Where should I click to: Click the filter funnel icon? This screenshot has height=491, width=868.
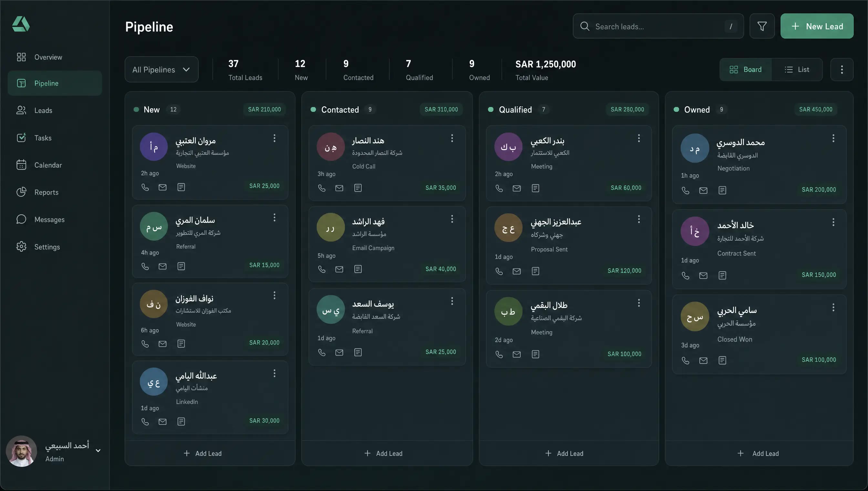[x=762, y=26]
